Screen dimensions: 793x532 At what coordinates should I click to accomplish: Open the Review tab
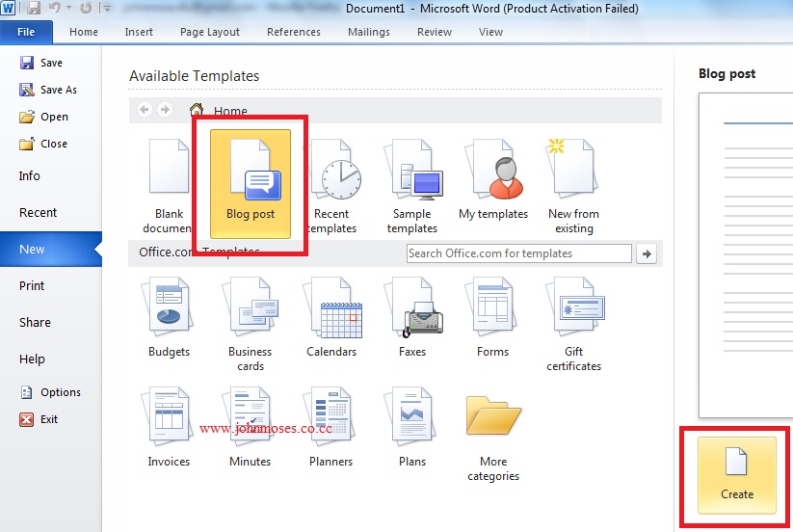point(434,32)
